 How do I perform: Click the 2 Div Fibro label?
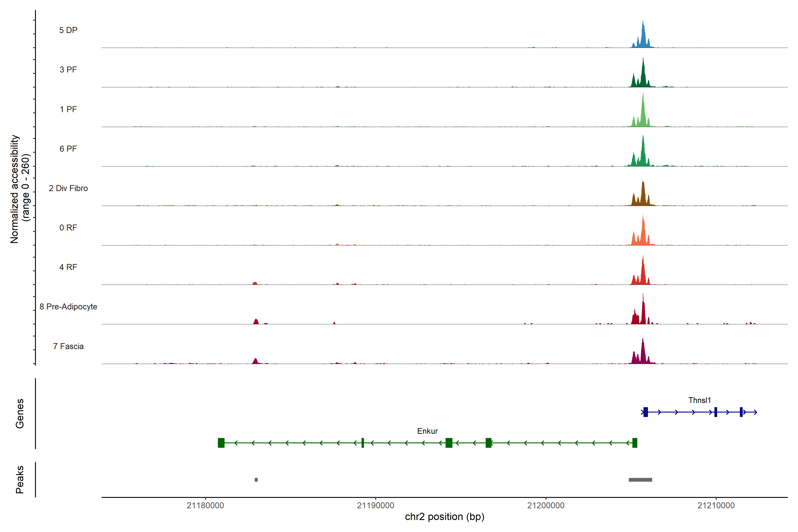(68, 188)
